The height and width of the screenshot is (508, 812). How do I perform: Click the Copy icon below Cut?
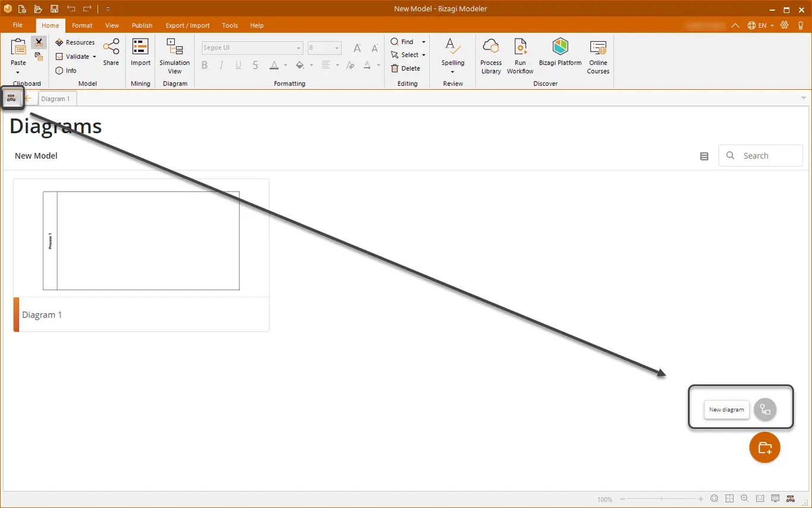coord(39,57)
